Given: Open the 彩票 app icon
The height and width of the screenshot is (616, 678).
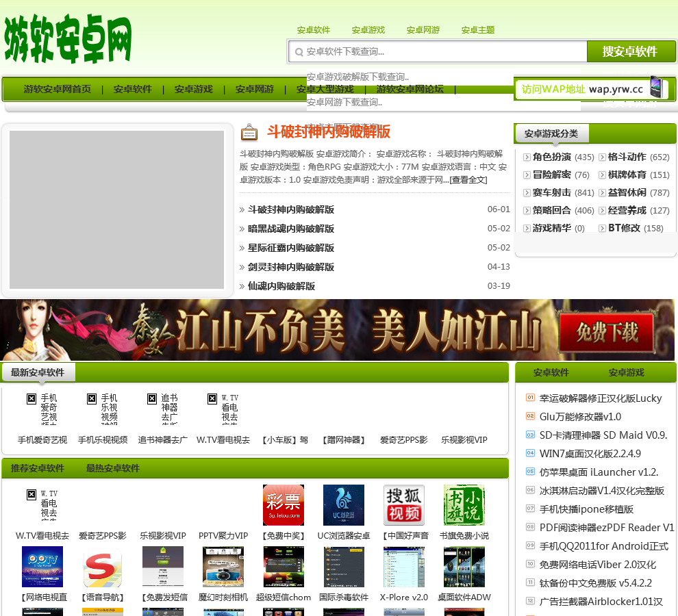Looking at the screenshot, I should 284,505.
